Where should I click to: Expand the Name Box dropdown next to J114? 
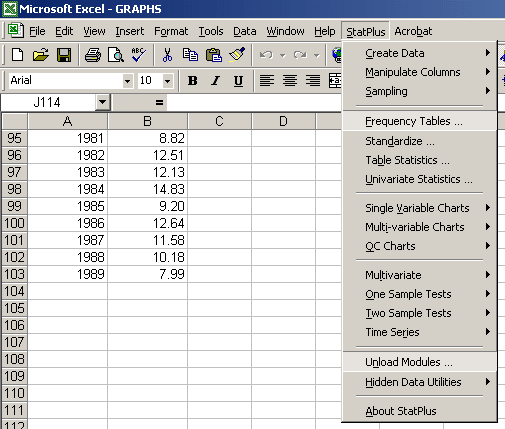tap(102, 102)
